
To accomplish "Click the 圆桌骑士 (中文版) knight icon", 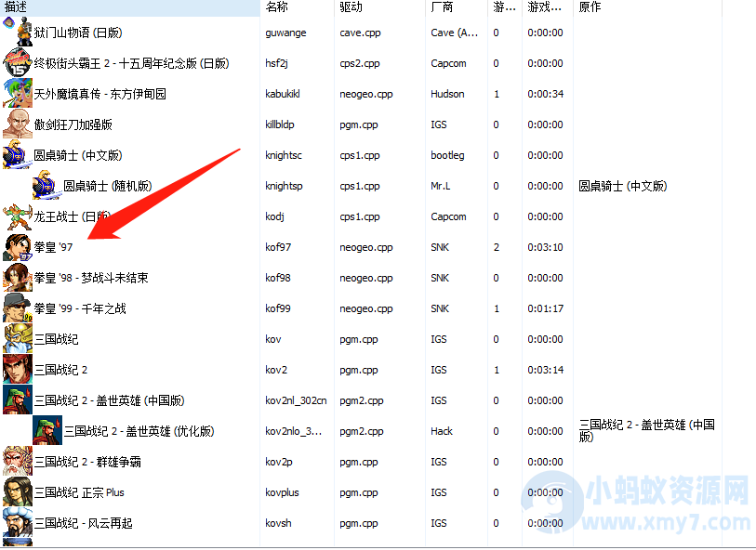I will coord(18,155).
